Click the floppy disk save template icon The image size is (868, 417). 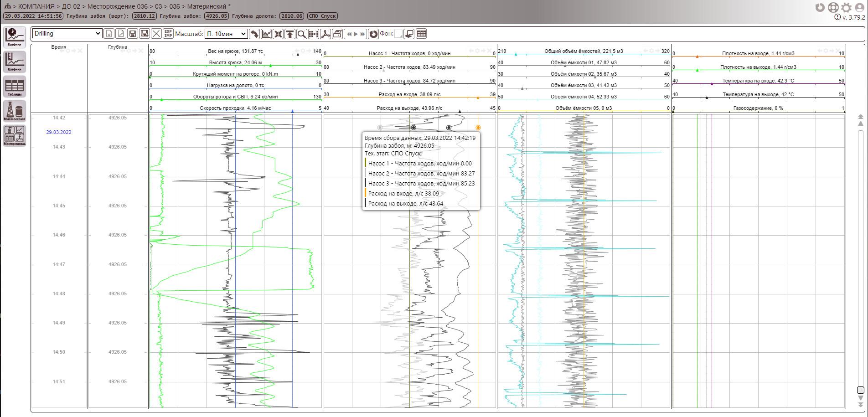click(133, 34)
